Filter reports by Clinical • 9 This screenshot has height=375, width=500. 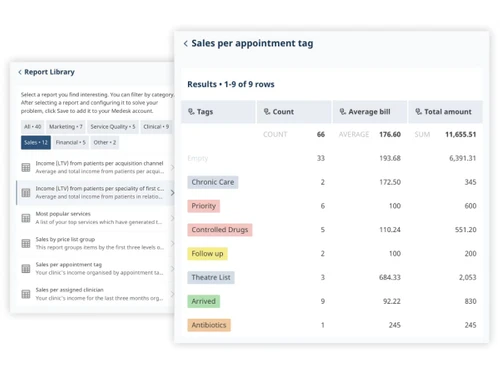156,127
